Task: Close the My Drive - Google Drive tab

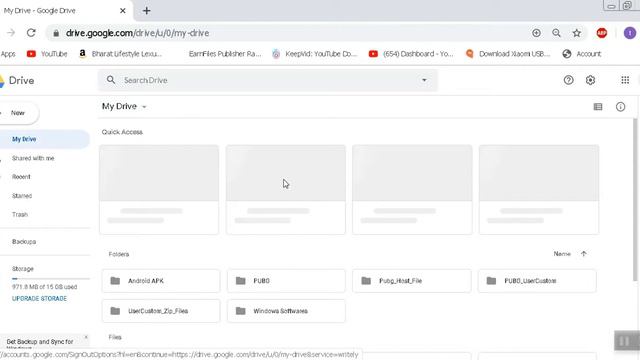Action: tap(122, 11)
